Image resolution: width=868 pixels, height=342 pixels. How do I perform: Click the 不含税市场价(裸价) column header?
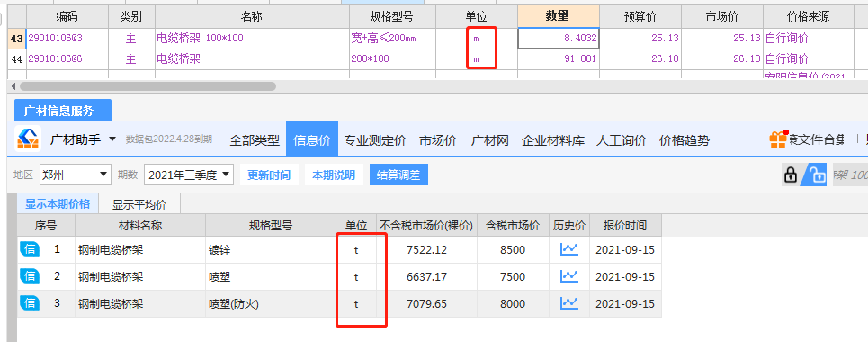[x=426, y=226]
